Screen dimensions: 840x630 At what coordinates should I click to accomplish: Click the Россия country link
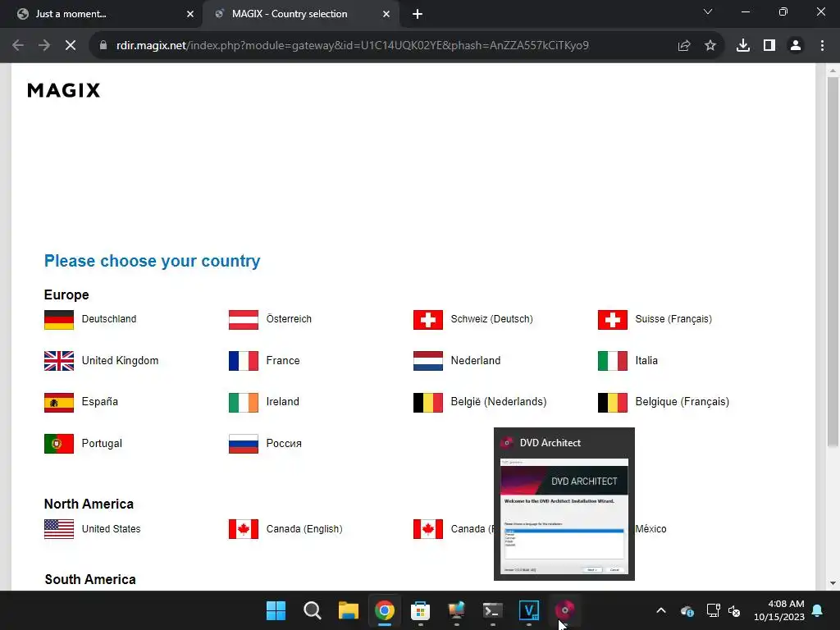point(284,444)
